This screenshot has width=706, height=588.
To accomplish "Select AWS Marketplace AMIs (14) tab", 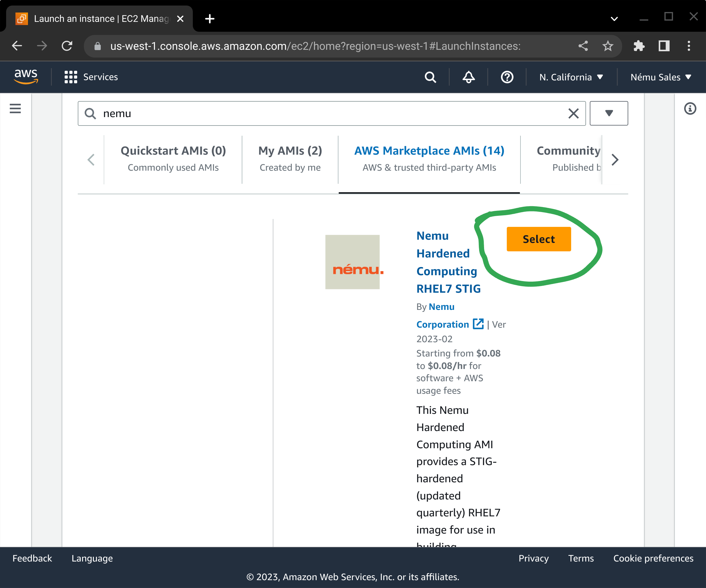I will (429, 159).
